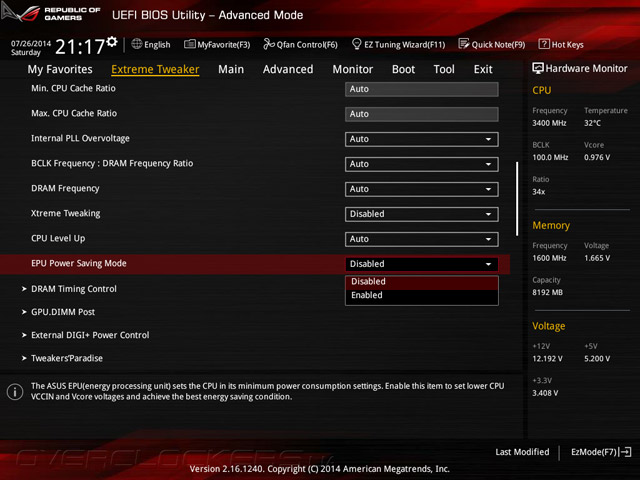Click the 21:17 clock display

click(x=80, y=47)
